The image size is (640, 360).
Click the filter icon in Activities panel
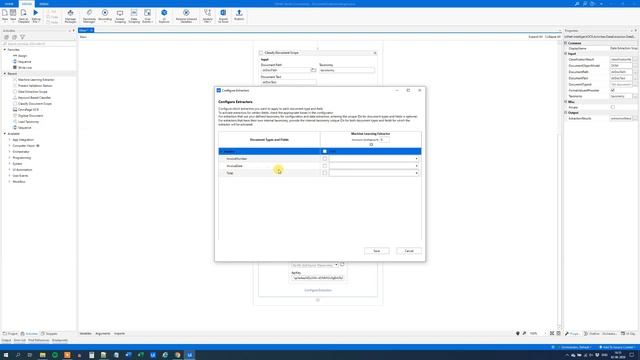pos(22,37)
